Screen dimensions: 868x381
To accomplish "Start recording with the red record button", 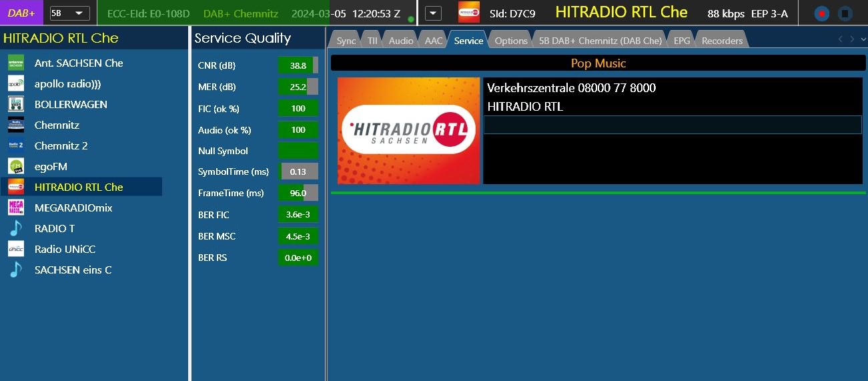I will tap(821, 13).
